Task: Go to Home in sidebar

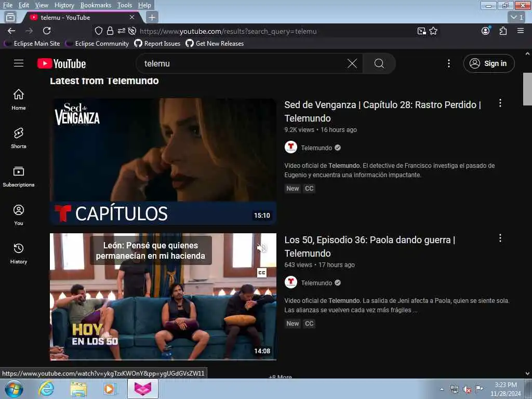Action: [19, 99]
